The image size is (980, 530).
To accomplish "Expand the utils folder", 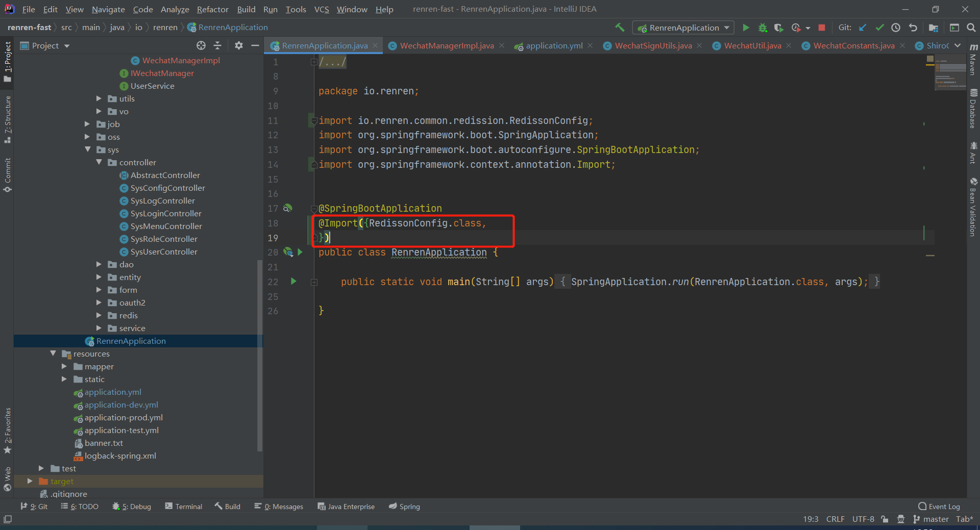I will tap(99, 98).
